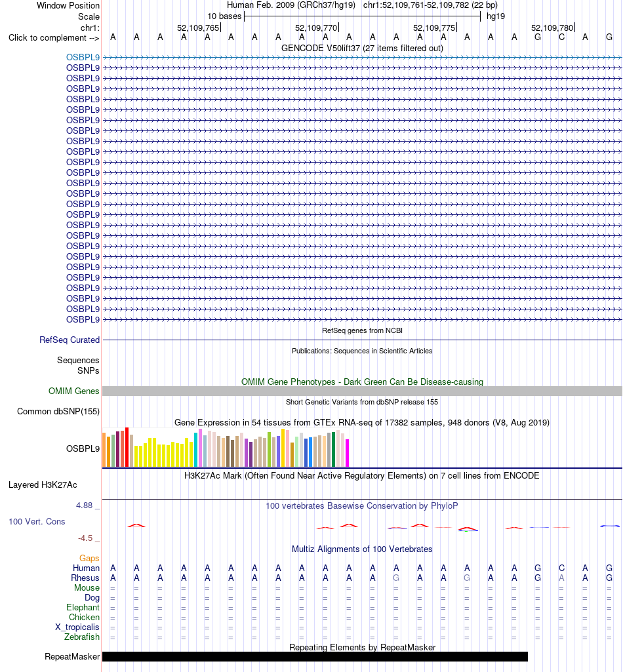Click the 'Human Feb. 2009 (GRCh37/hg19)' assembly text
623x672 pixels.
pos(291,5)
